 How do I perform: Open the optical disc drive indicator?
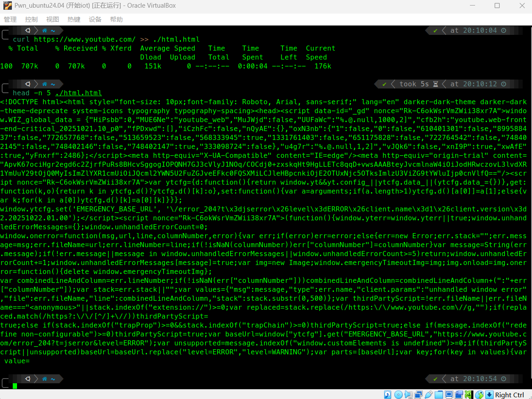tap(398, 395)
